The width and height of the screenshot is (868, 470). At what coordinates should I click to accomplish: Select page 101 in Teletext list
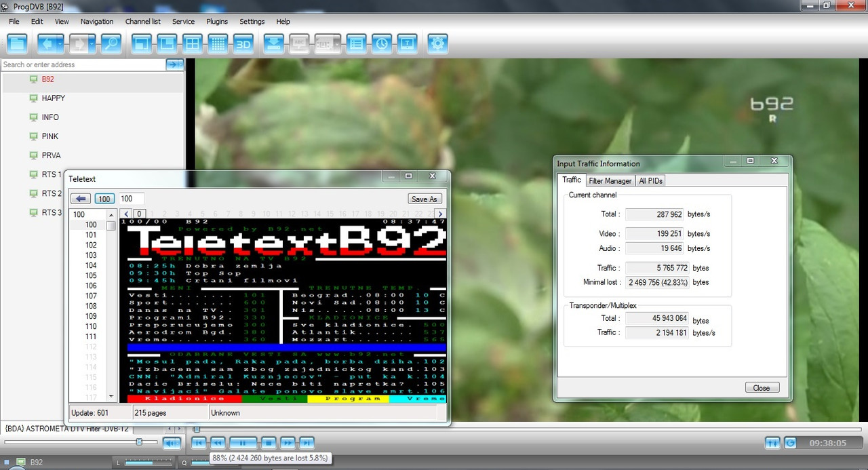pos(91,235)
